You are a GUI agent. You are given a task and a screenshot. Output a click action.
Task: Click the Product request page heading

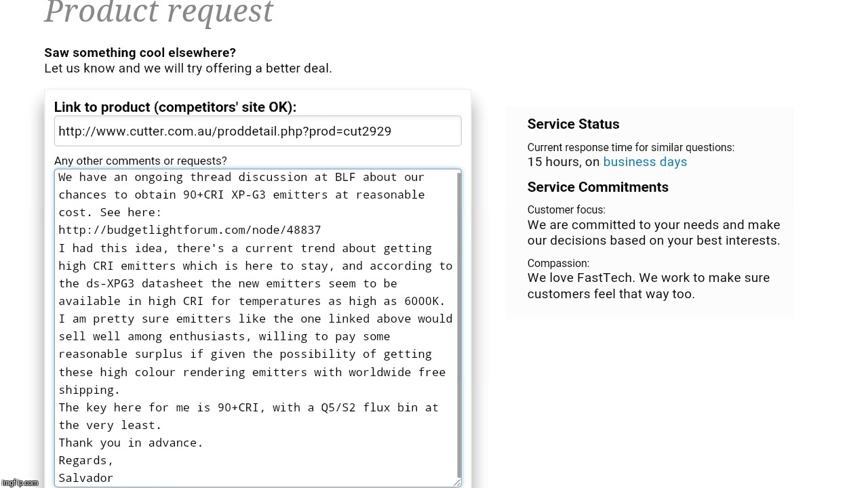159,12
